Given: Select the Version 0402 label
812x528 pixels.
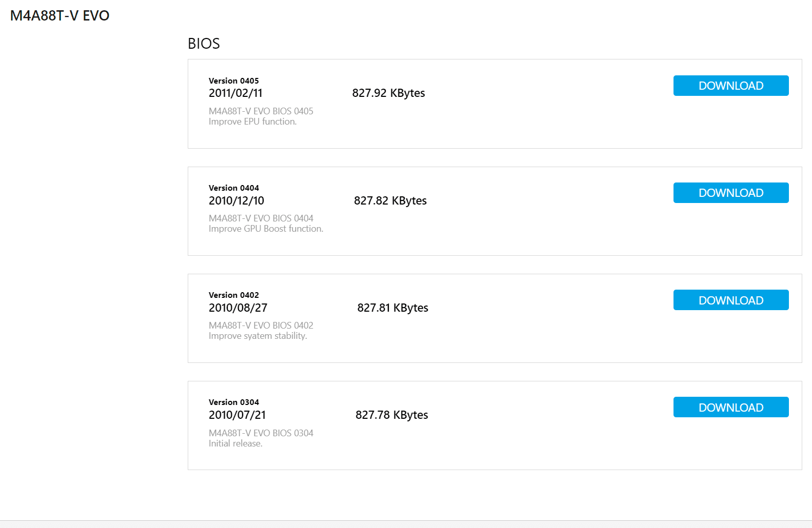Looking at the screenshot, I should click(x=234, y=295).
